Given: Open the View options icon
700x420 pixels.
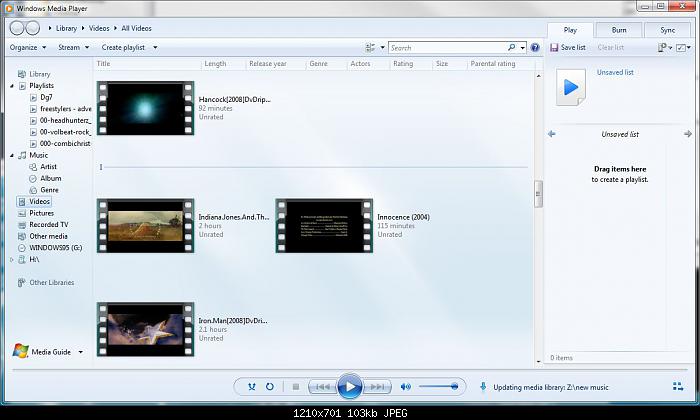Looking at the screenshot, I should tap(370, 47).
